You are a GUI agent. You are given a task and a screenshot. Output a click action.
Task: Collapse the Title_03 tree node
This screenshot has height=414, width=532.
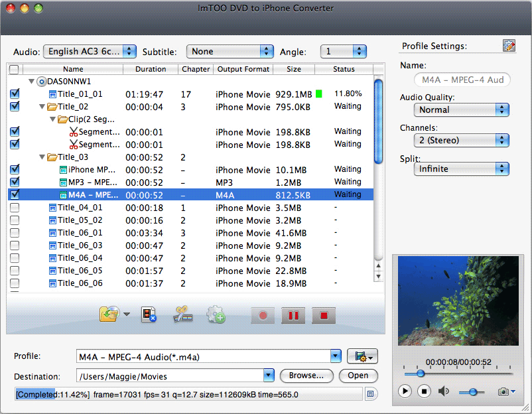pos(42,157)
